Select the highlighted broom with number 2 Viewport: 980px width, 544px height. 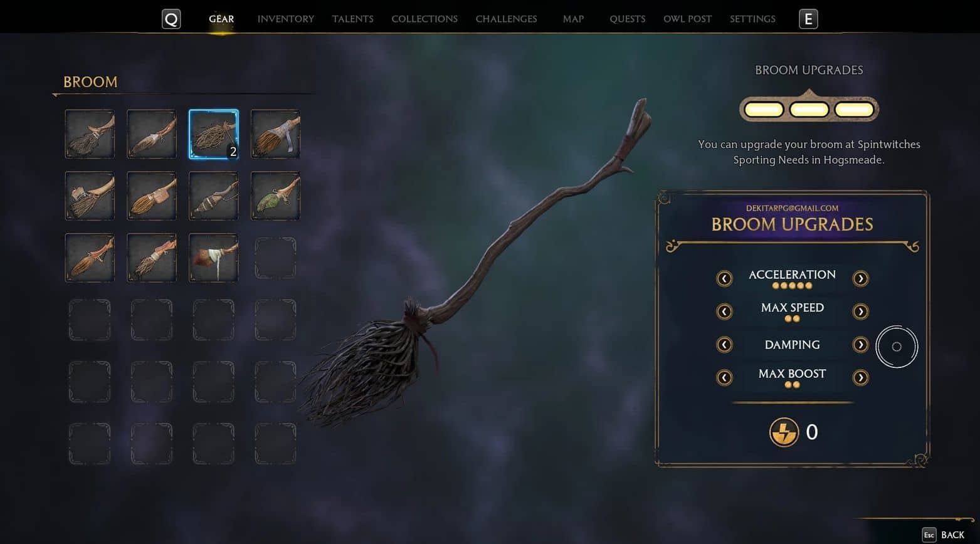[213, 134]
